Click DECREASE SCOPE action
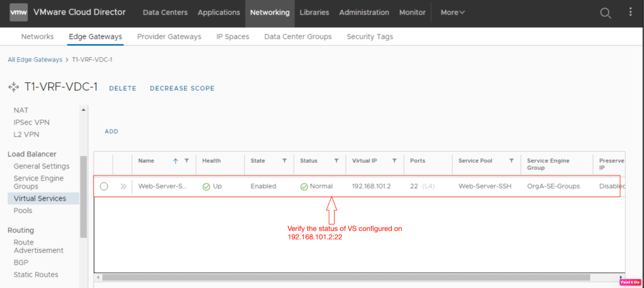 pyautogui.click(x=182, y=89)
